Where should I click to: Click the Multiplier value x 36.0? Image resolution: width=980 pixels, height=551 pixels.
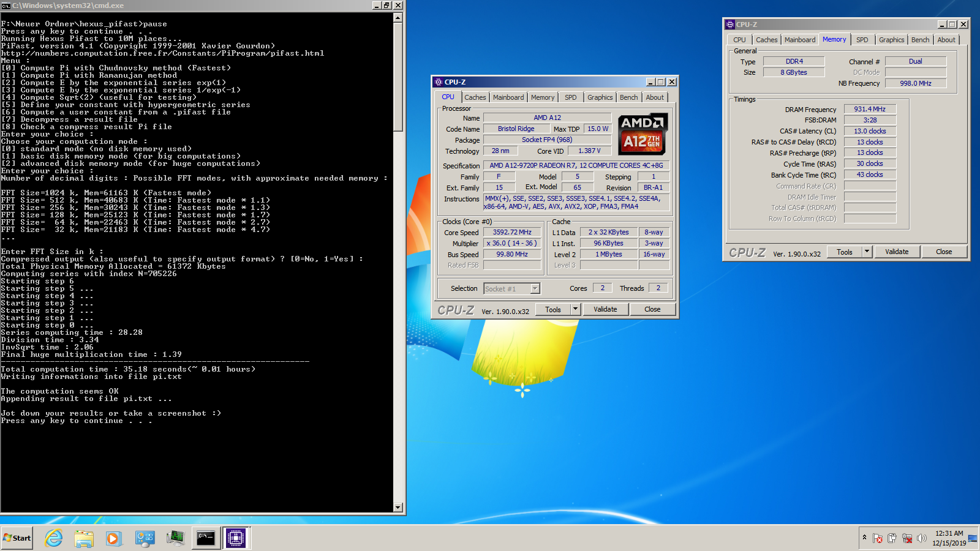click(x=512, y=243)
